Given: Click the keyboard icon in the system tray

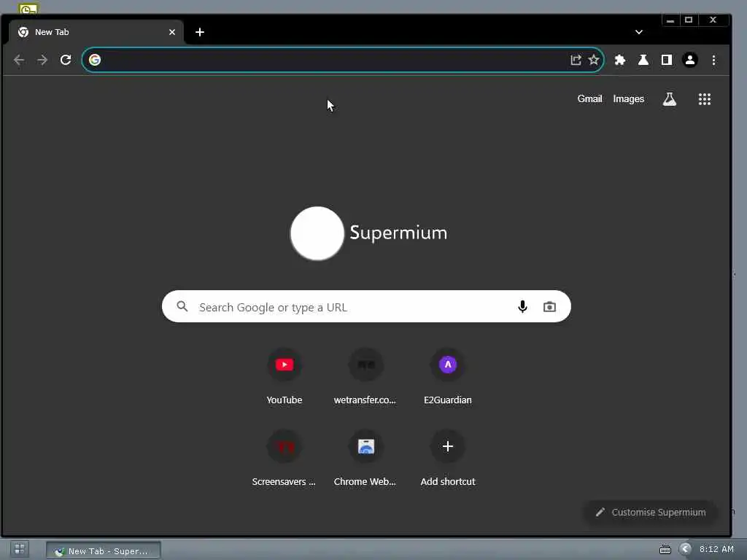Looking at the screenshot, I should (x=665, y=550).
